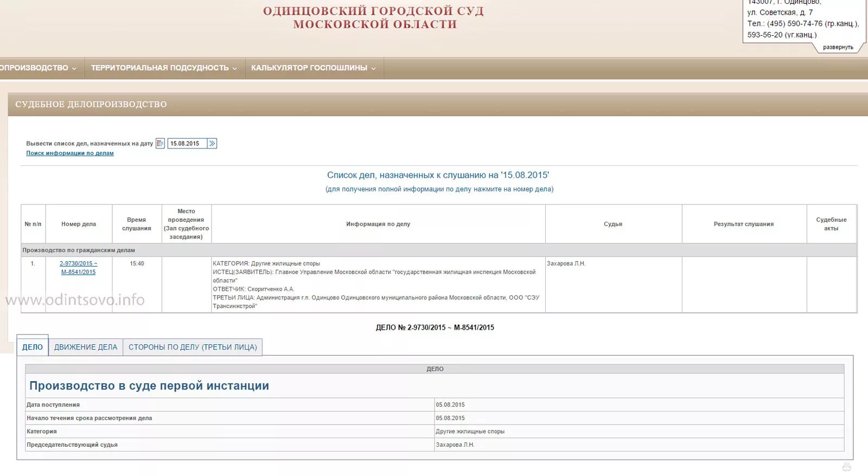Screen dimensions: 868x476
Task: Click the 'ДЕЛО № 2-9730/2015' heading
Action: point(435,327)
